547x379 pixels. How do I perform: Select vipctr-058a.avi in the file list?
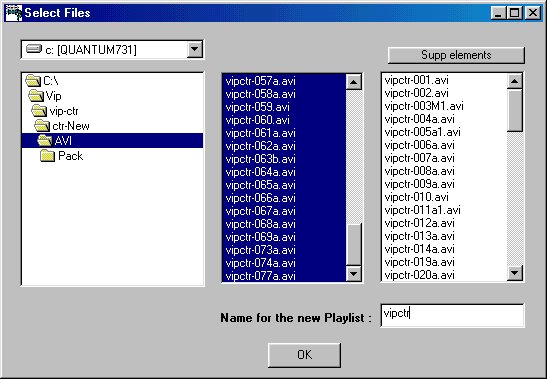[284, 94]
